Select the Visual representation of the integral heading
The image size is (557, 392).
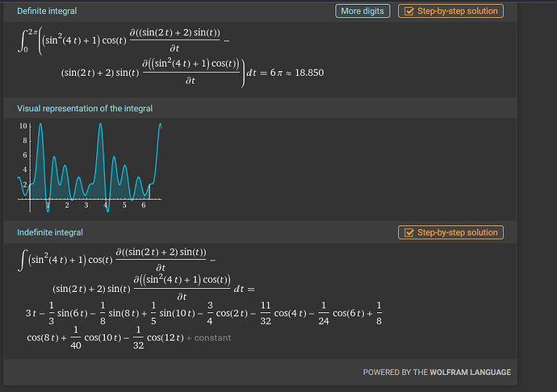pos(85,108)
